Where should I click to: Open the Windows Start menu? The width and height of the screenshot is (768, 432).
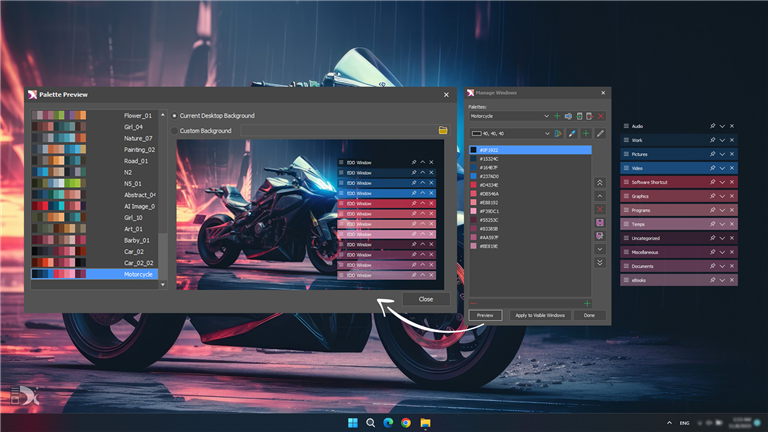(x=353, y=423)
